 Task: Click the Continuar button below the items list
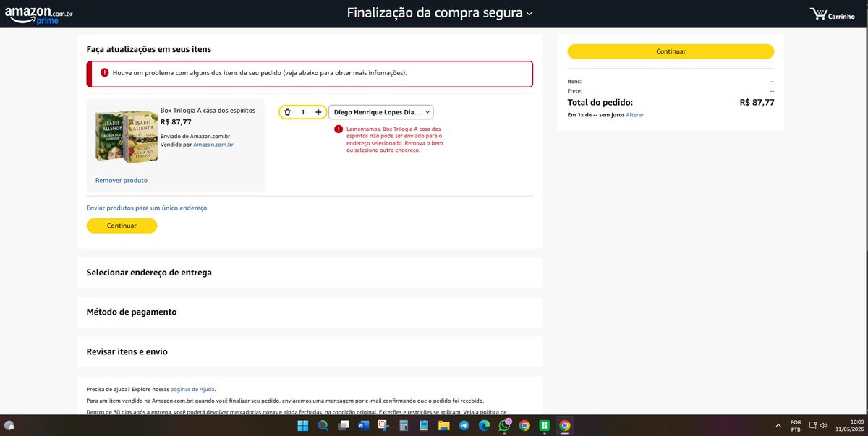pos(122,226)
